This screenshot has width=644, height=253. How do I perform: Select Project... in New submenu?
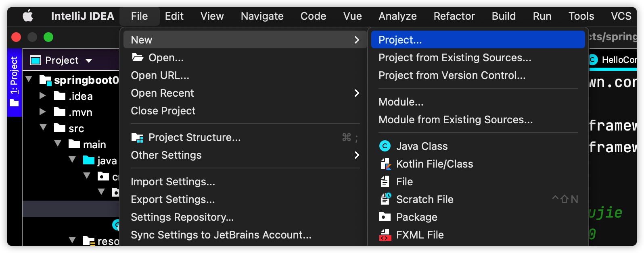coord(478,40)
